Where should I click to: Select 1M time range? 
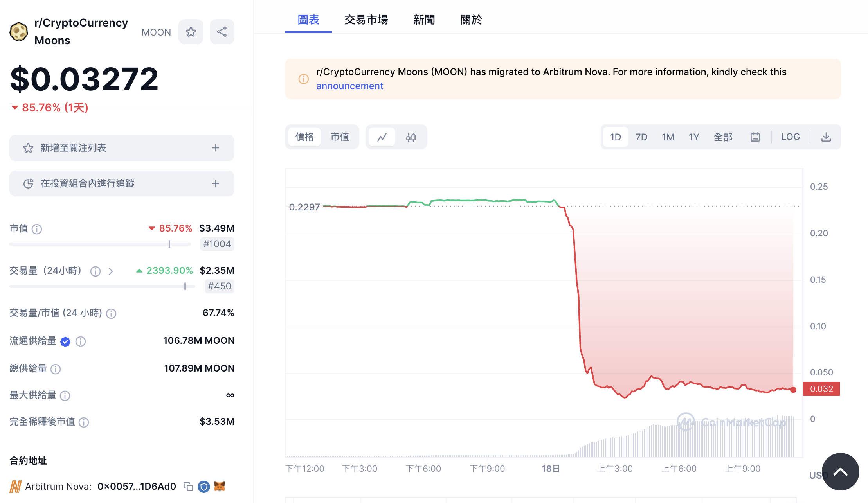pyautogui.click(x=668, y=137)
